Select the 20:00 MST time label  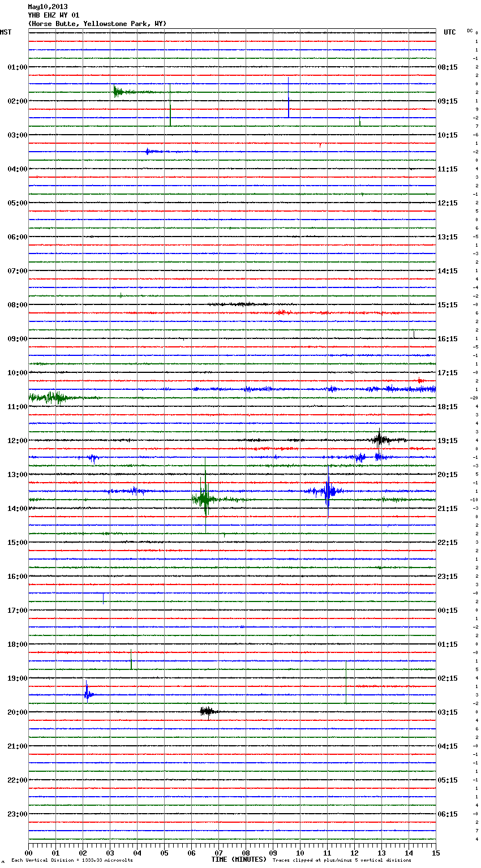(18, 712)
